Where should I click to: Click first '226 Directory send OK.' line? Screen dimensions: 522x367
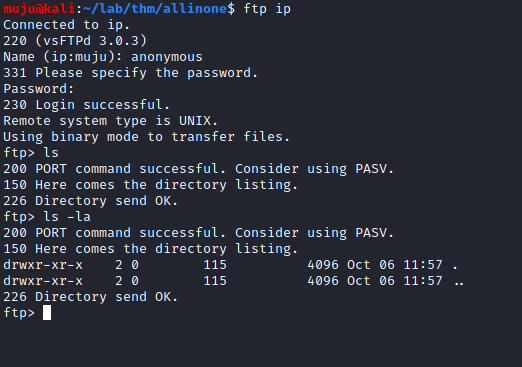tap(90, 201)
